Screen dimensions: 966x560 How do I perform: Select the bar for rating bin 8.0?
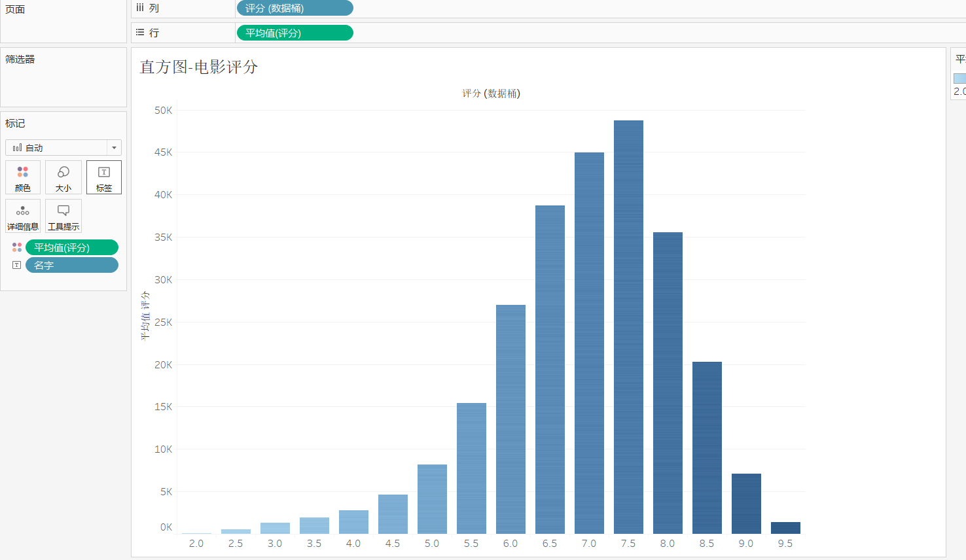click(x=668, y=383)
